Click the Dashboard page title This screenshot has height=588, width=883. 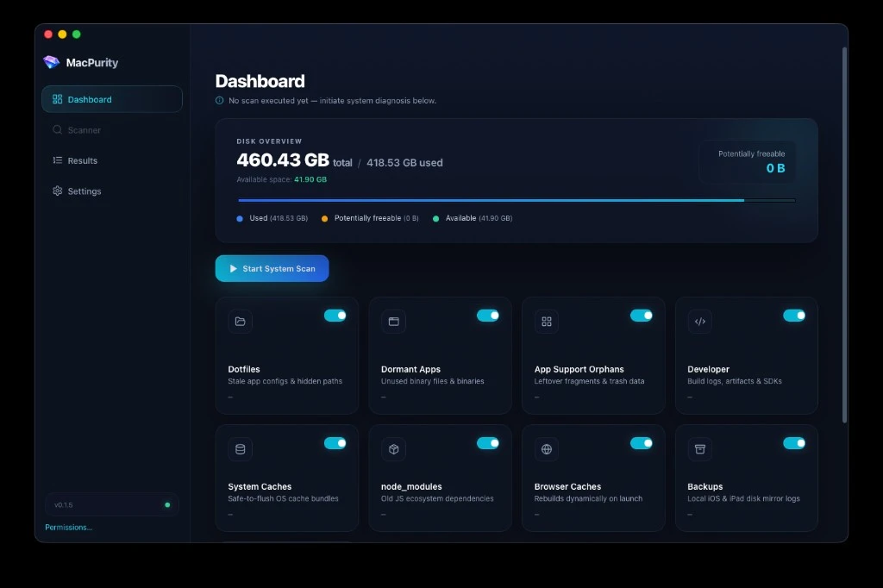tap(260, 81)
